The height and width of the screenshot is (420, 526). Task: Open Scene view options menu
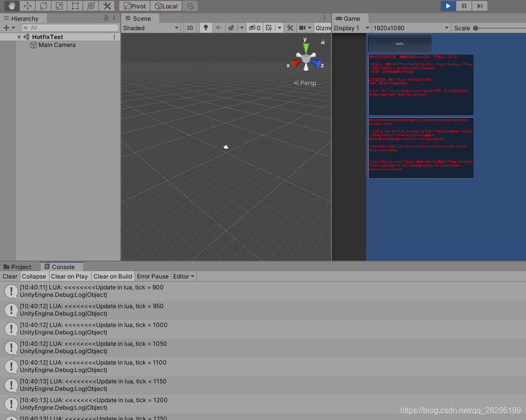(325, 18)
